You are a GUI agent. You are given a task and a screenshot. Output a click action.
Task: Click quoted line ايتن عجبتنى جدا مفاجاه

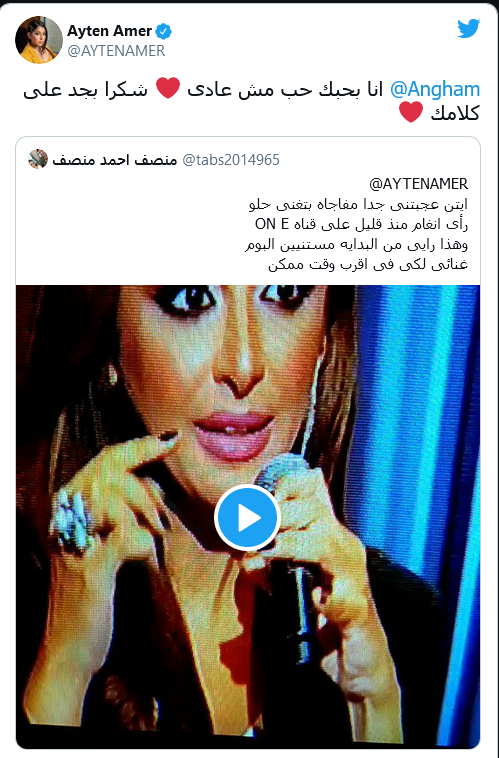tap(358, 204)
